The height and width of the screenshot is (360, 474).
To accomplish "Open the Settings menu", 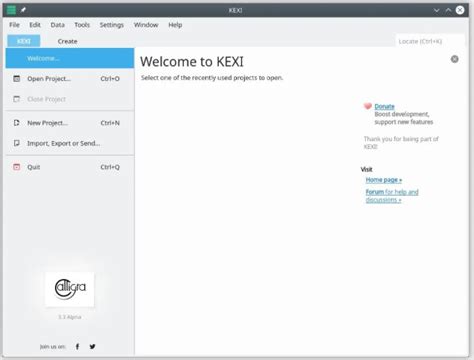I will click(112, 25).
